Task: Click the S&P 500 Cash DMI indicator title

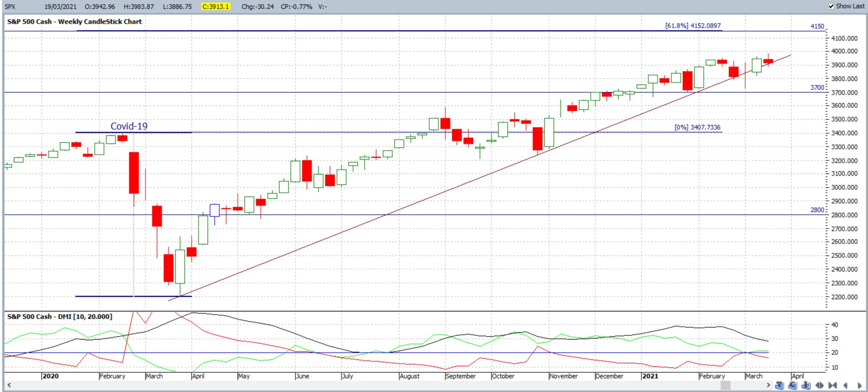Action: coord(60,317)
